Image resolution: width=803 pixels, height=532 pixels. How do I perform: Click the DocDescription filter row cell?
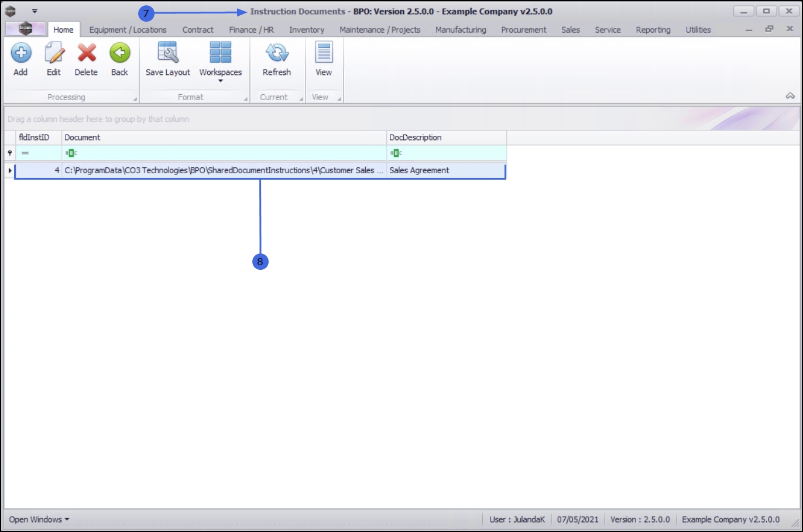click(x=447, y=153)
